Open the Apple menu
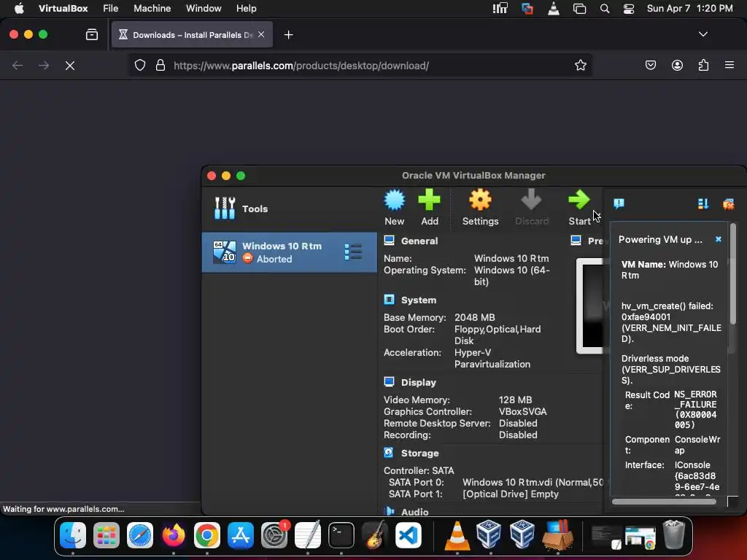 pyautogui.click(x=19, y=9)
